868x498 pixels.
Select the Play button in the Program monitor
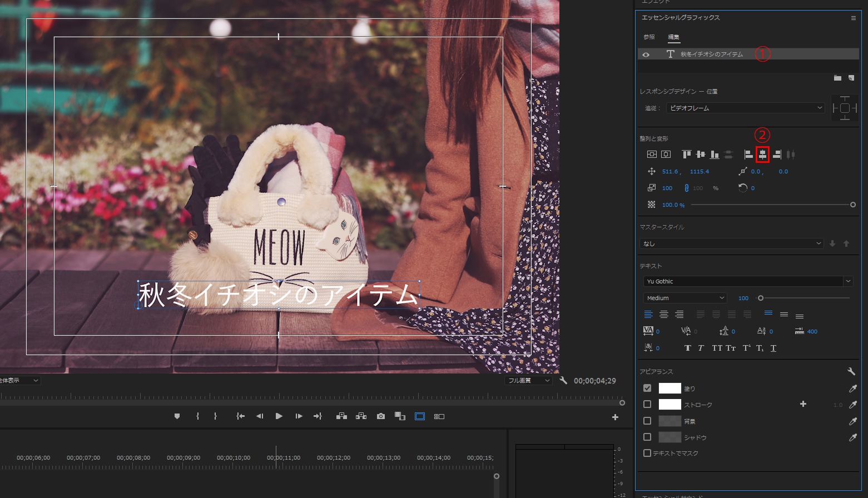coord(279,416)
